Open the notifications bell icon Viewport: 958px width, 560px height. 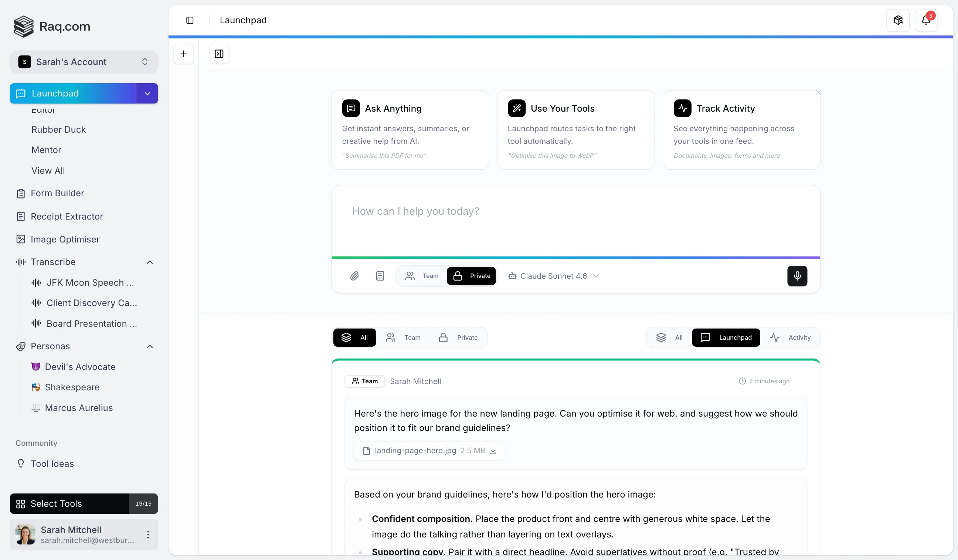pos(926,20)
